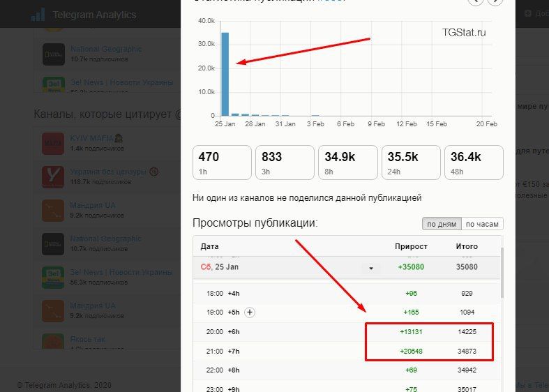
Task: Click the views table vertical scrollbar
Action: coord(502,273)
